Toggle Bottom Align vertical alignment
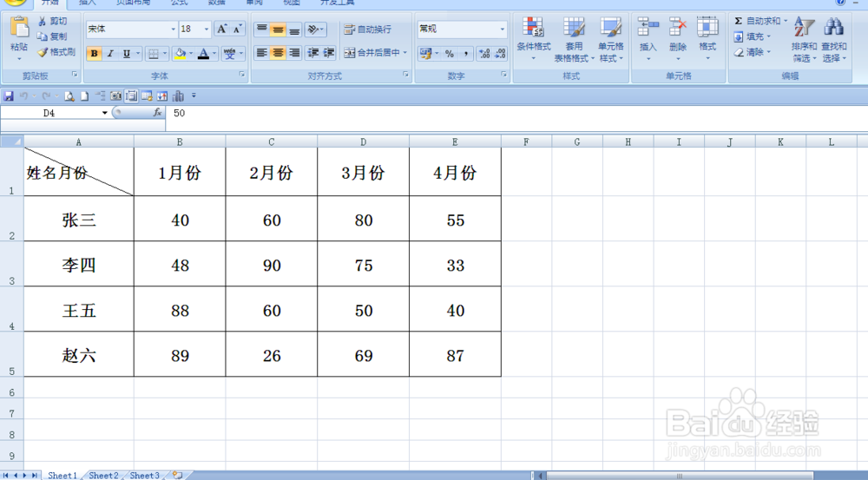 (294, 29)
